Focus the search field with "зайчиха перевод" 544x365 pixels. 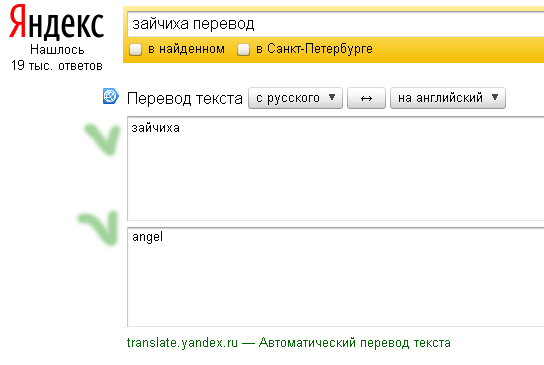click(x=335, y=24)
